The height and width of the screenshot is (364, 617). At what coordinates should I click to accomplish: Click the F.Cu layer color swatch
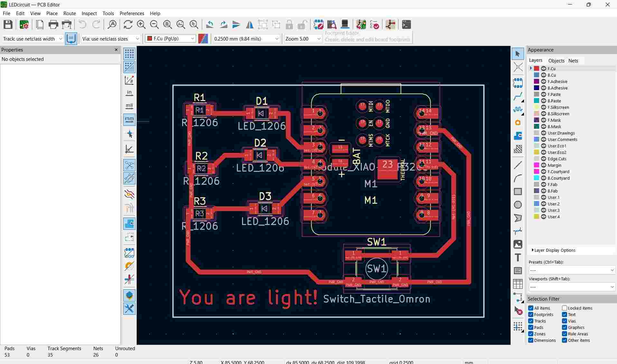pyautogui.click(x=536, y=68)
